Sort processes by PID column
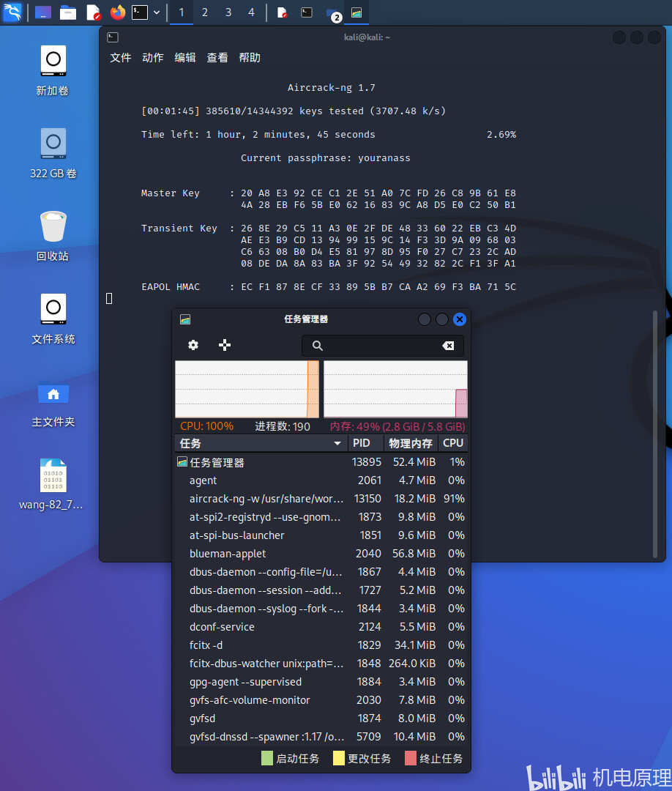Screen dimensions: 672x791 click(x=365, y=443)
